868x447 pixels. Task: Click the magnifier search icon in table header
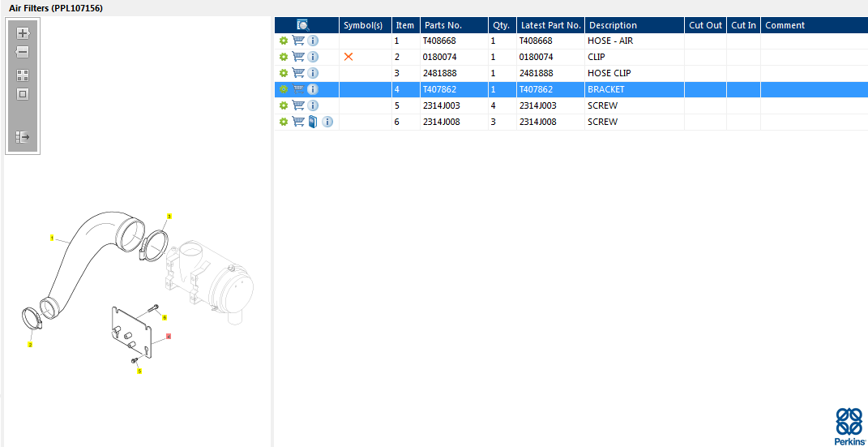coord(303,25)
